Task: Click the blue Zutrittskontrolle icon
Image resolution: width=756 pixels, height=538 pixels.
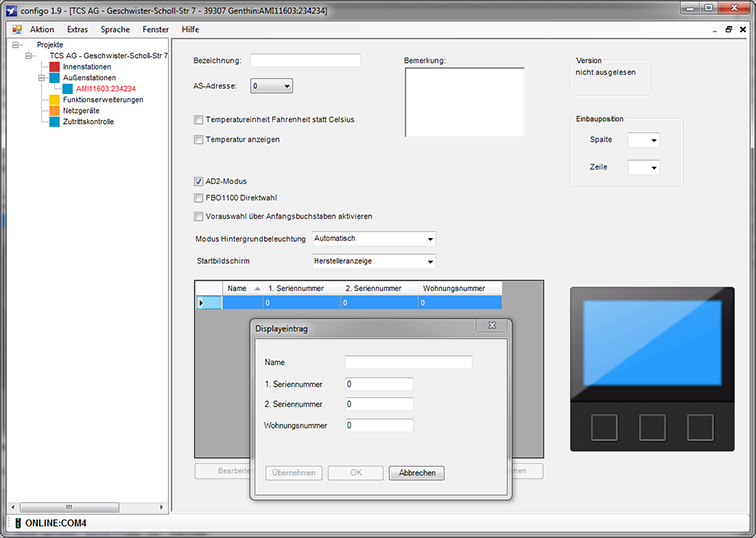Action: (x=55, y=122)
